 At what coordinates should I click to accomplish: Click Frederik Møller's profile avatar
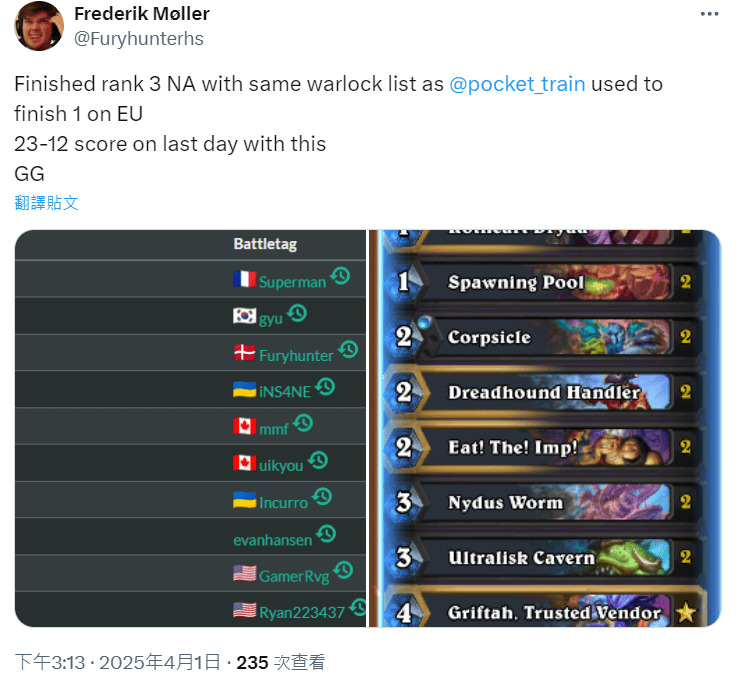tap(39, 26)
